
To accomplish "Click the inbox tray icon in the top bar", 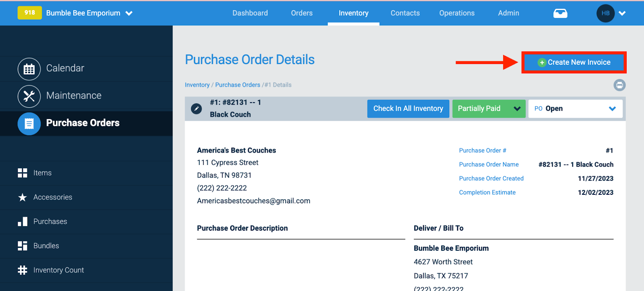I will (x=560, y=13).
